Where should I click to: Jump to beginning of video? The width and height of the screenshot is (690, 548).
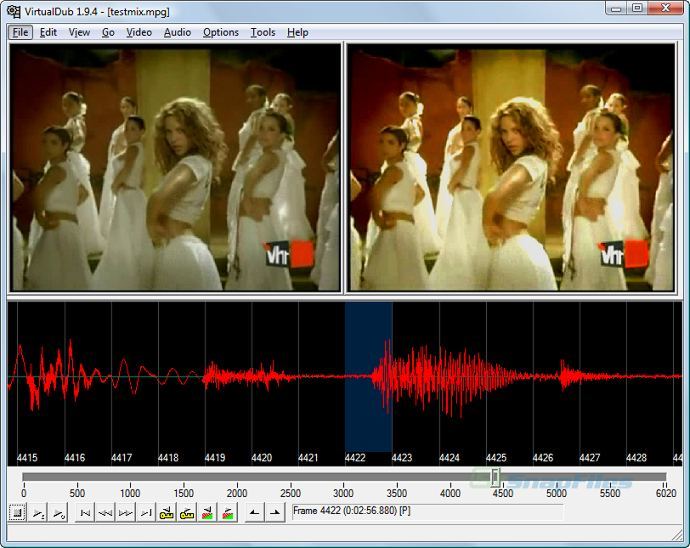click(x=85, y=513)
